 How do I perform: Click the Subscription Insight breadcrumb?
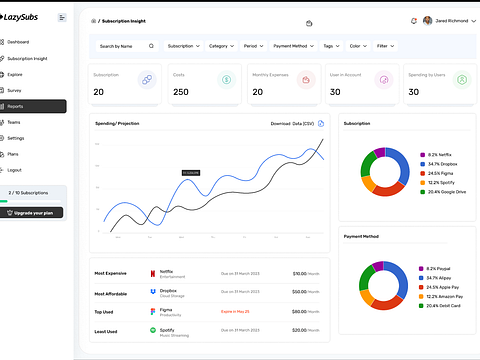[124, 21]
